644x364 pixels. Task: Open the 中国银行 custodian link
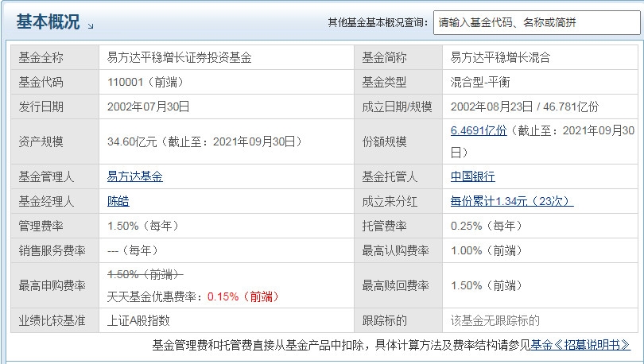[473, 176]
